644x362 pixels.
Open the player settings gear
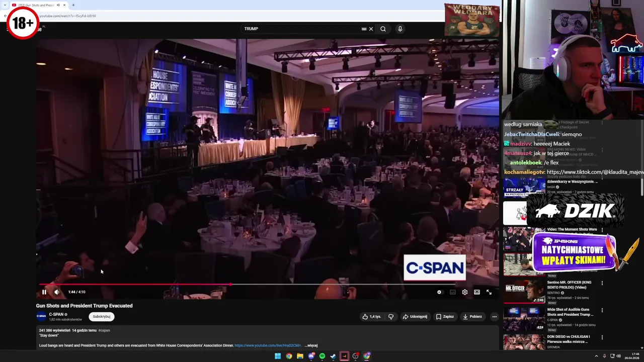(465, 292)
